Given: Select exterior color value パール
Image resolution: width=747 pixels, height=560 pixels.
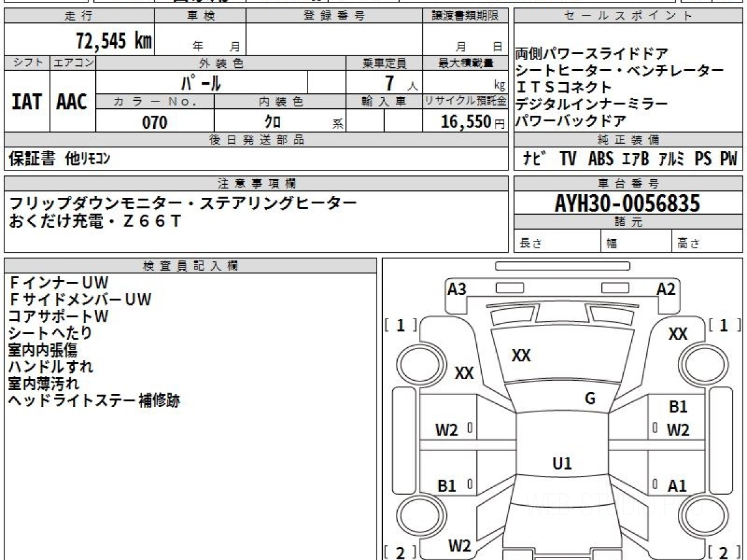Looking at the screenshot, I should click(x=201, y=82).
